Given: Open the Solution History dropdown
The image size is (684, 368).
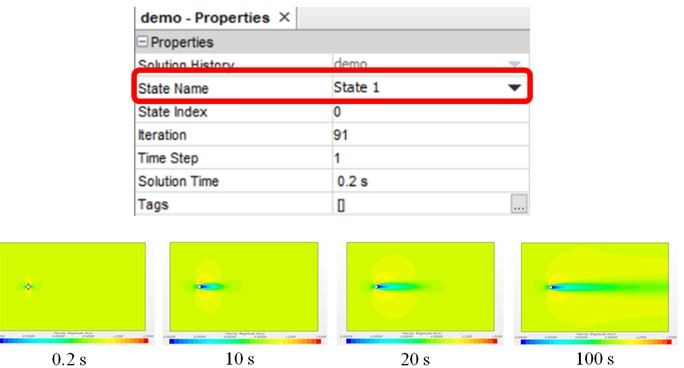Looking at the screenshot, I should [x=515, y=64].
